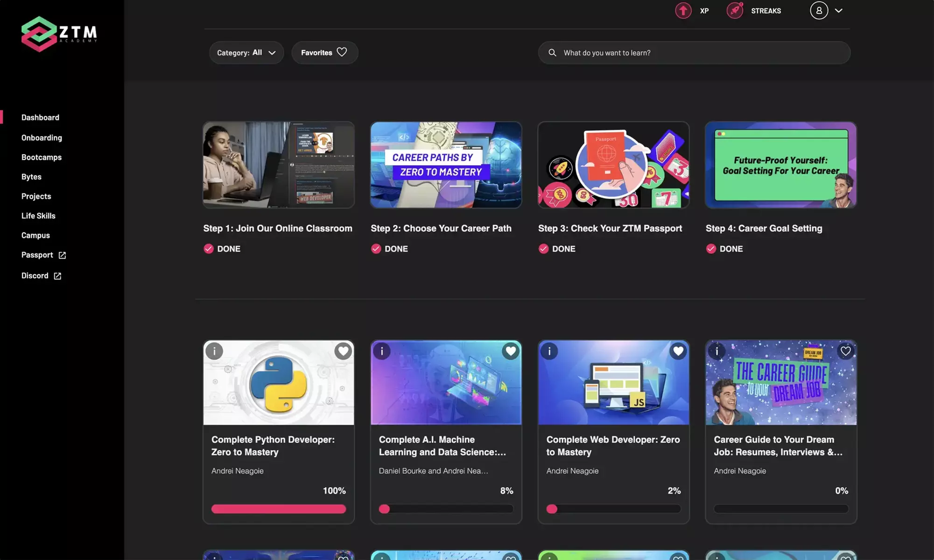The width and height of the screenshot is (934, 560).
Task: Favorite the Complete Python Developer course
Action: [x=343, y=351]
